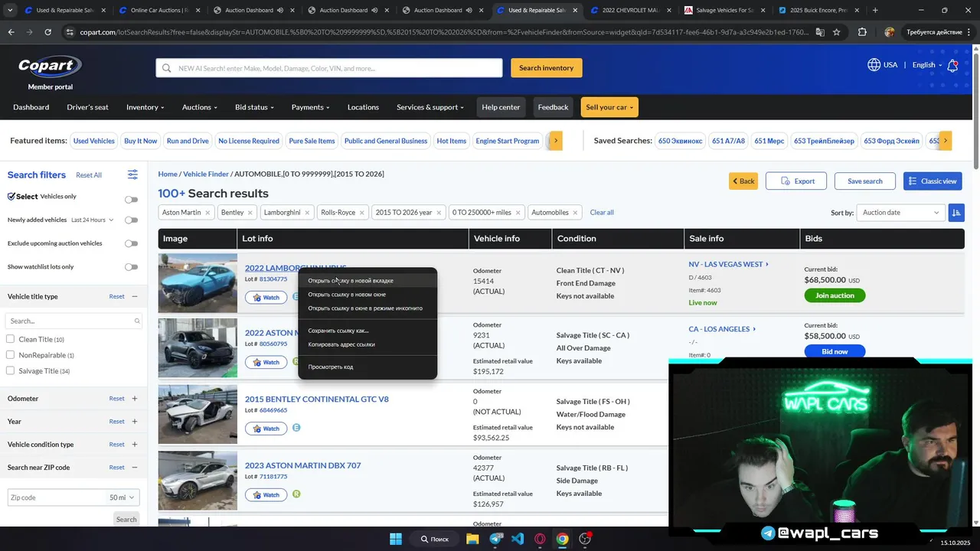Open the English language dropdown
The height and width of the screenshot is (551, 980).
pos(927,65)
